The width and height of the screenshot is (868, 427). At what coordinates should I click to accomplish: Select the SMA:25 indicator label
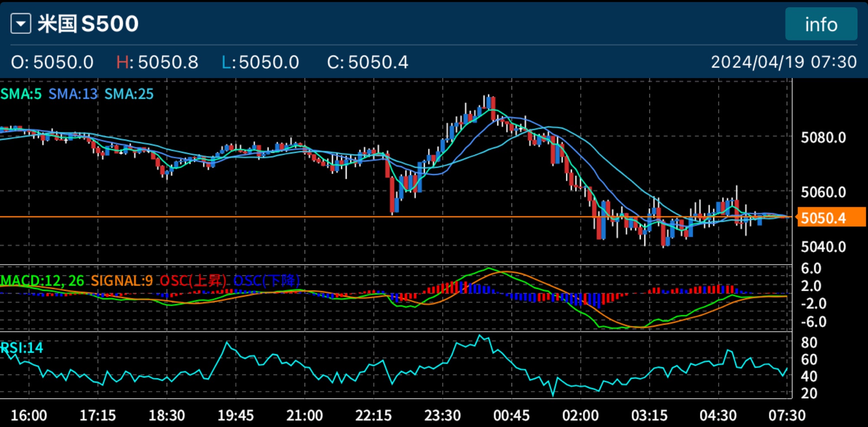pos(129,94)
